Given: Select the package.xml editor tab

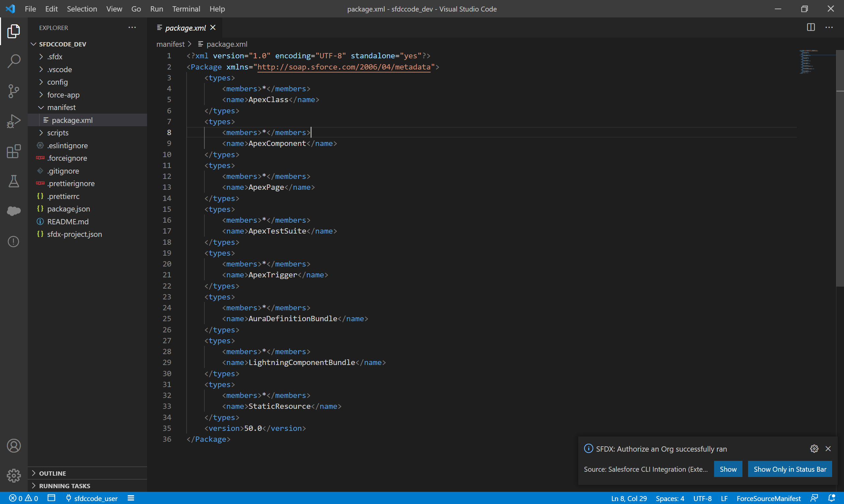Looking at the screenshot, I should (185, 28).
